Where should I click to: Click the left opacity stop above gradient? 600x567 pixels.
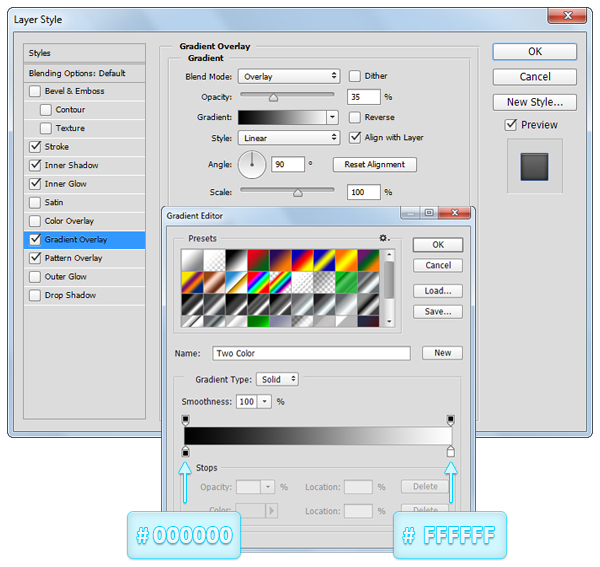point(185,420)
